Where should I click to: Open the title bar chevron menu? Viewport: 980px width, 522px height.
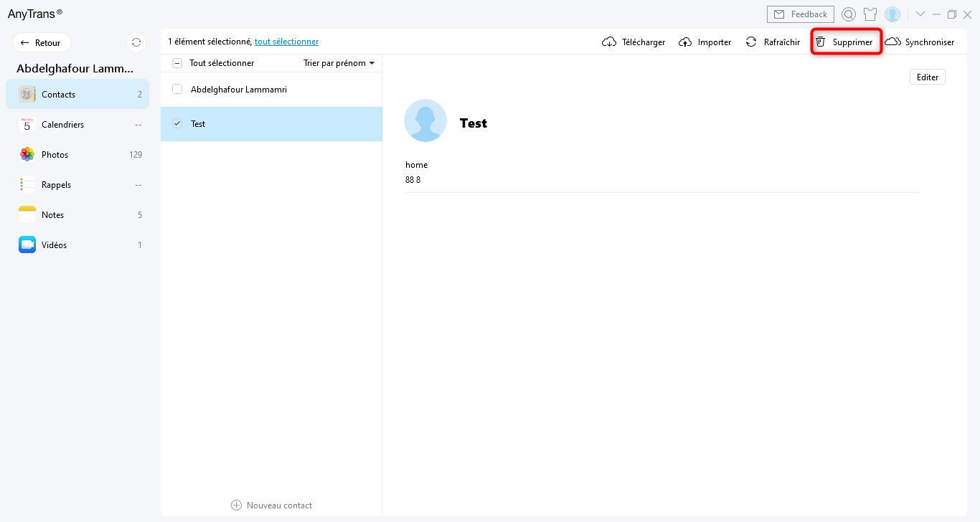pos(920,14)
